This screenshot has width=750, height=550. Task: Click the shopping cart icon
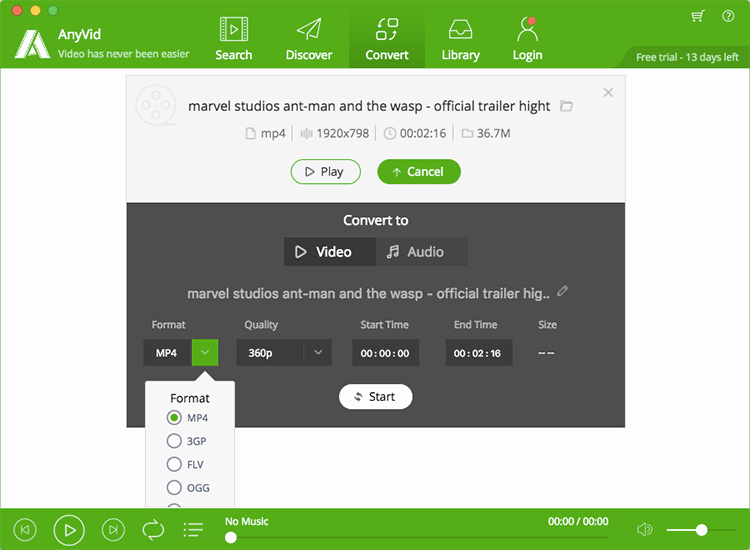point(698,16)
